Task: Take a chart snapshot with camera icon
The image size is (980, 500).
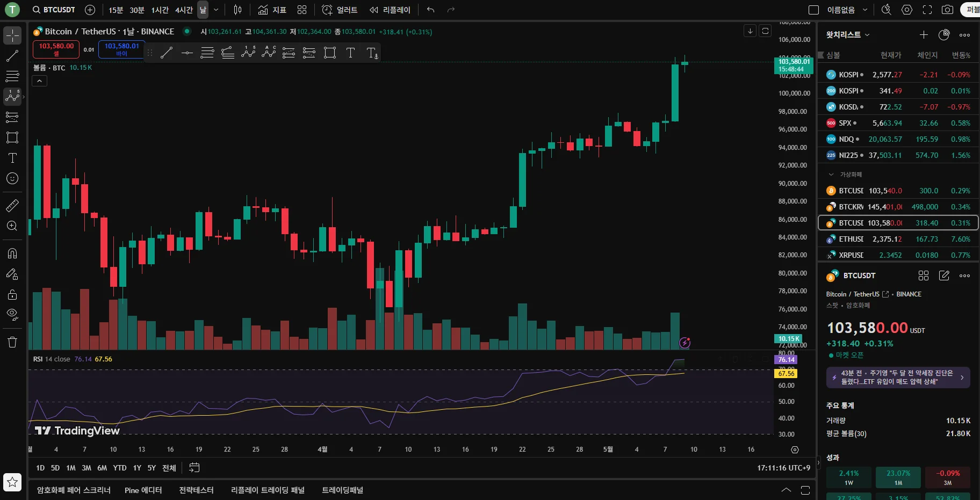Action: tap(948, 10)
